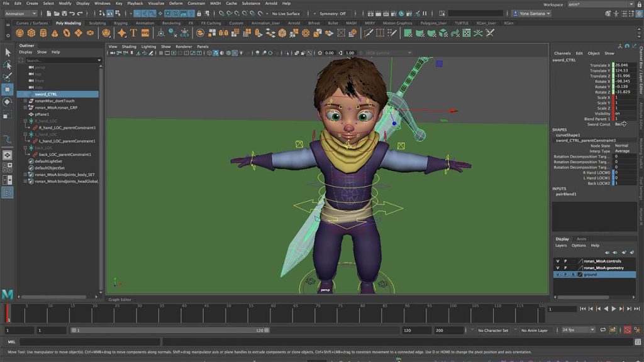Toggle the selection lock icon in status line
This screenshot has width=644, height=362.
[199, 14]
